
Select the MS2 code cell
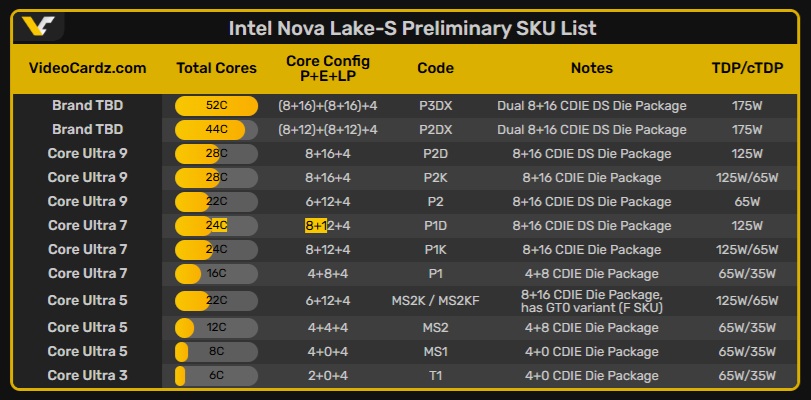point(435,328)
